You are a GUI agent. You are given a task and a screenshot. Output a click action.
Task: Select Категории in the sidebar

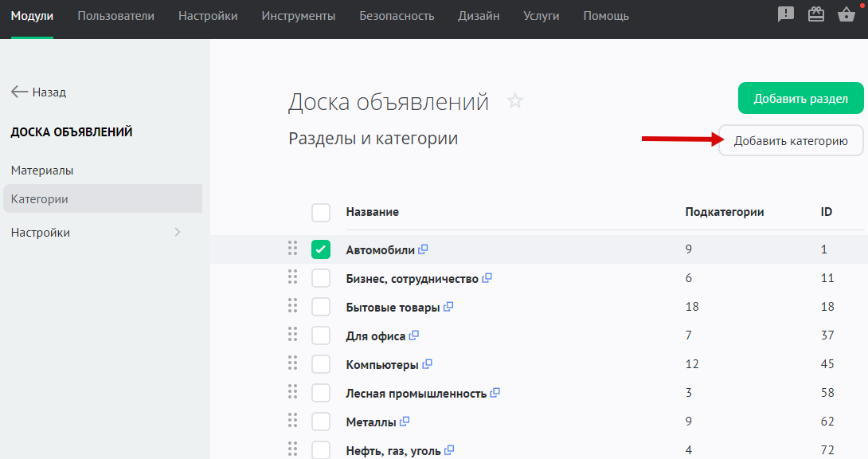point(40,199)
